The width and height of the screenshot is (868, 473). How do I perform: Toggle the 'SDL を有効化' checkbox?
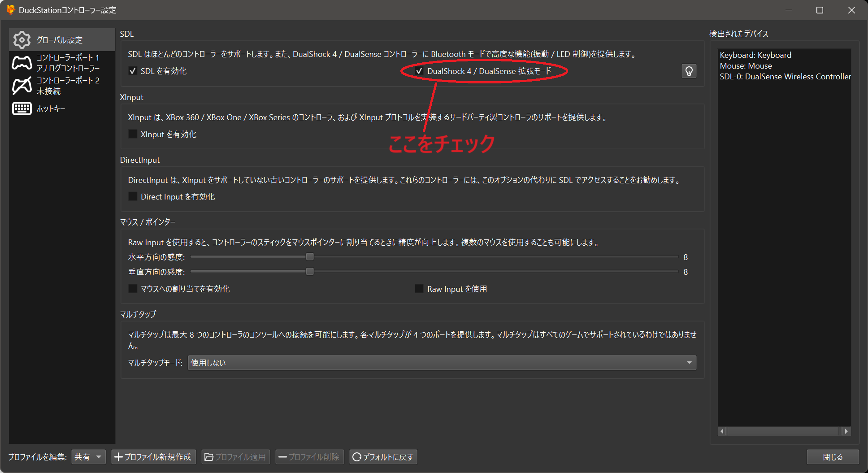tap(132, 71)
